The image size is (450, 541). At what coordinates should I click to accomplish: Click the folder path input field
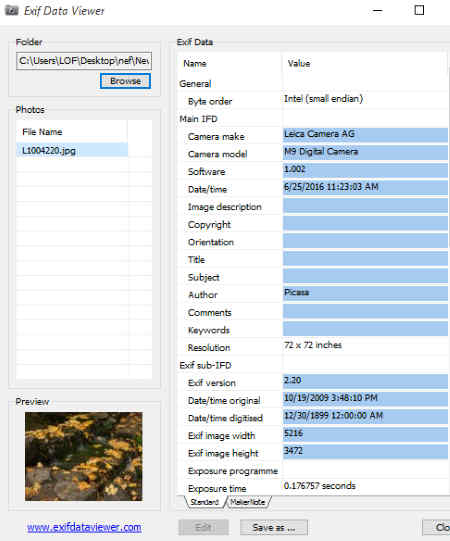click(x=84, y=61)
